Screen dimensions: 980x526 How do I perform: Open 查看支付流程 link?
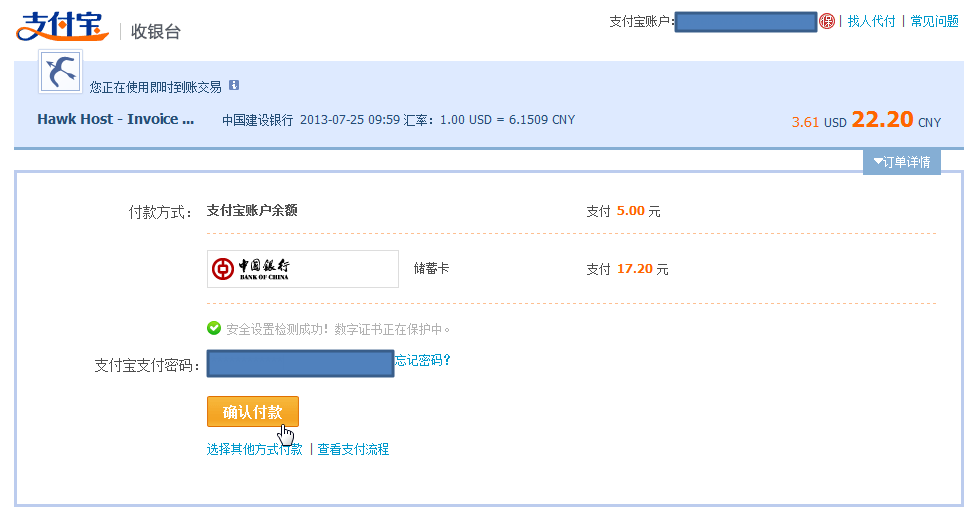tap(353, 449)
